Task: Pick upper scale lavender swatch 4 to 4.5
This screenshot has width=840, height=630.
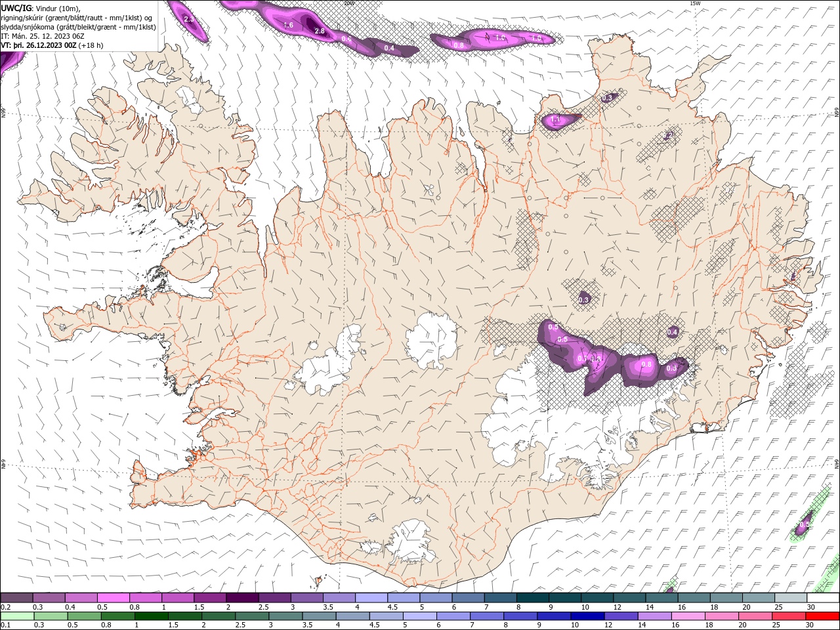Action: 371,598
